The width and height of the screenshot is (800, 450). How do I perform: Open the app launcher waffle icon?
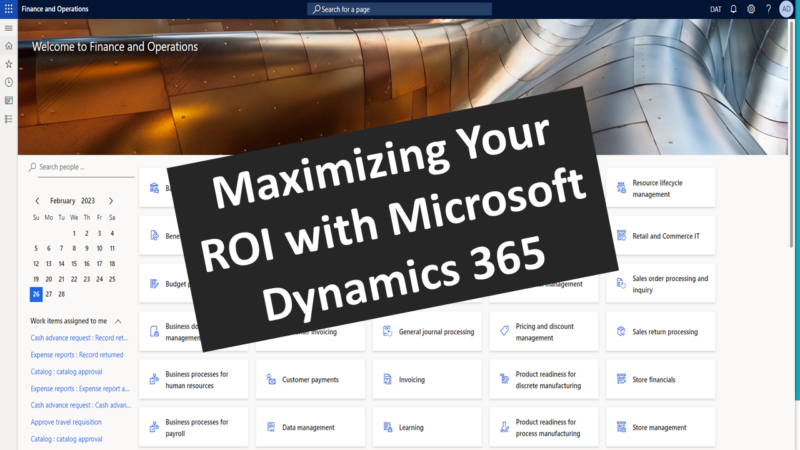9,9
